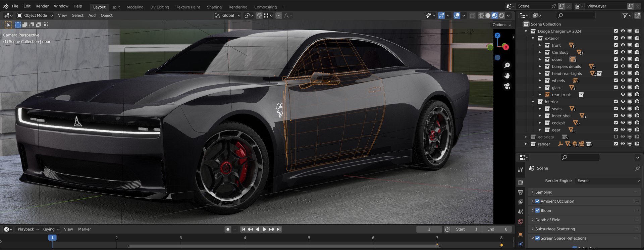Open the viewport Add menu

point(92,15)
